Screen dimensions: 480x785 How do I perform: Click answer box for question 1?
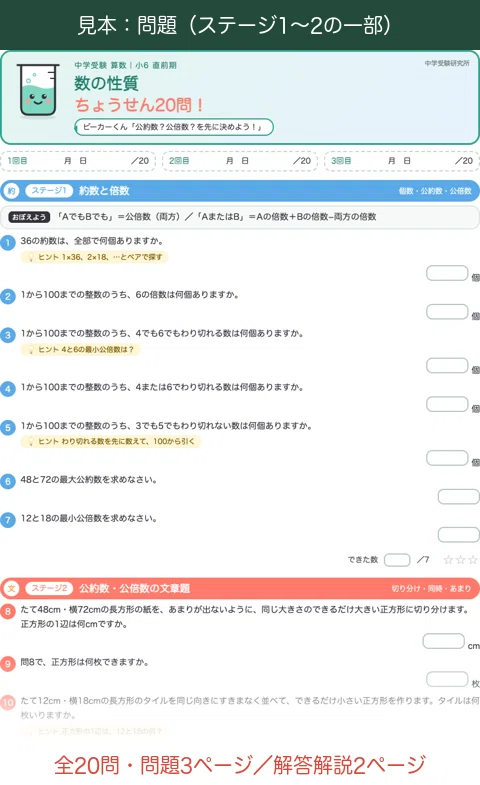pos(447,273)
